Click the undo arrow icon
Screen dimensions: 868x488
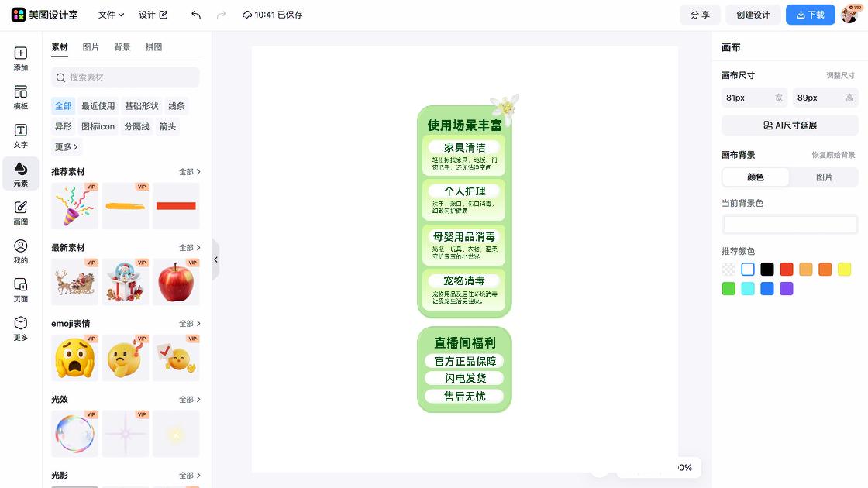point(196,15)
